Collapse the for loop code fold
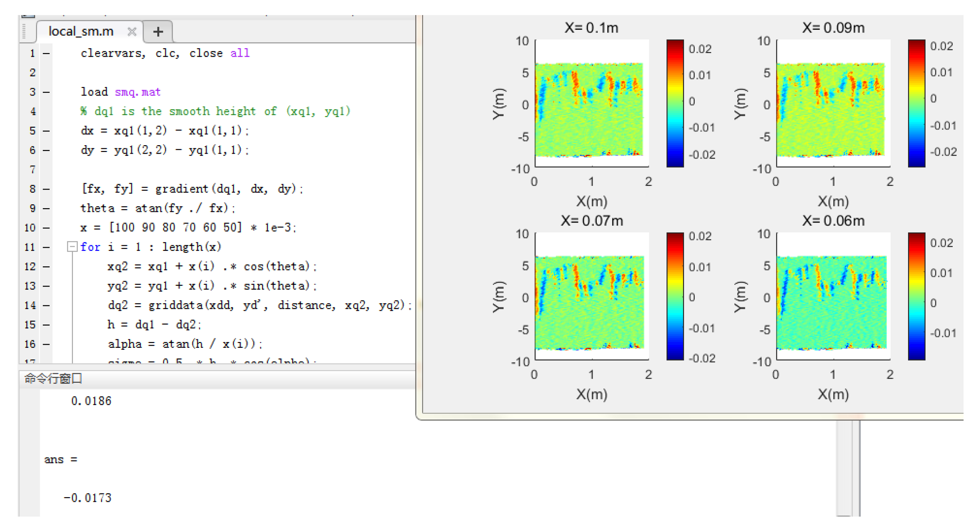Image resolution: width=980 pixels, height=532 pixels. click(72, 247)
